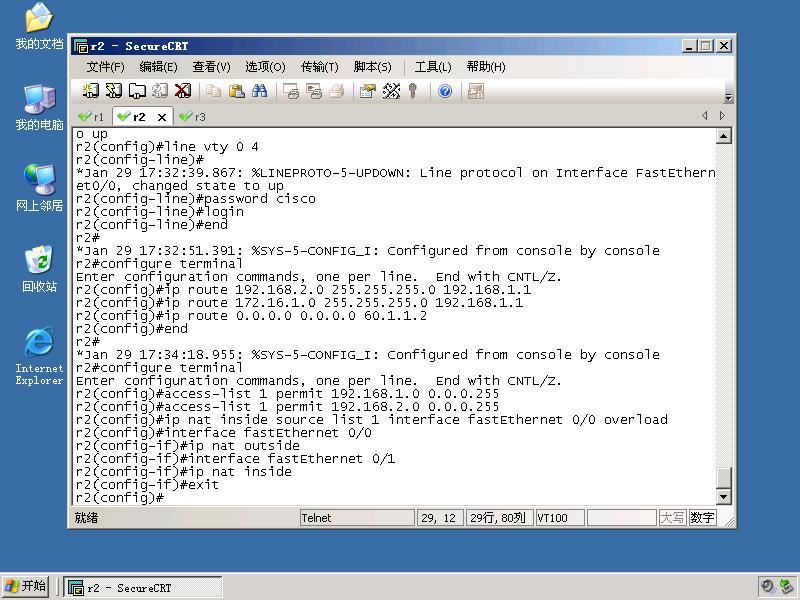800x600 pixels.
Task: Click the Copy toolbar icon
Action: click(x=213, y=91)
